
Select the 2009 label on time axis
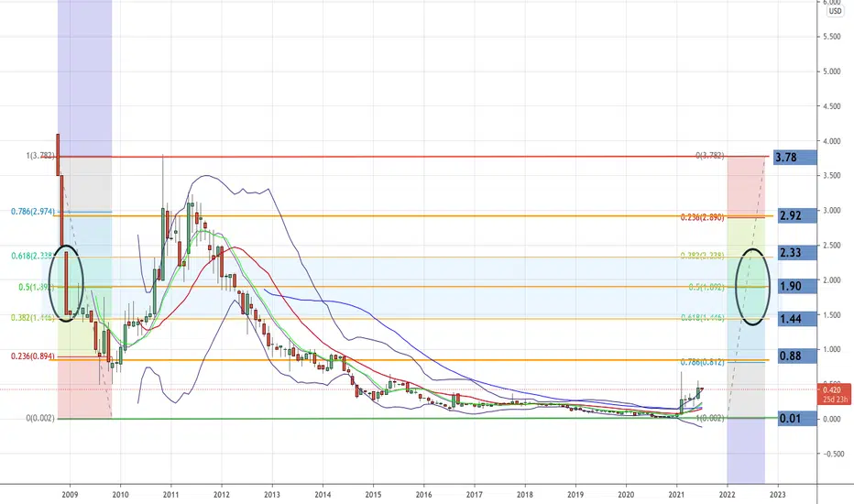(70, 495)
